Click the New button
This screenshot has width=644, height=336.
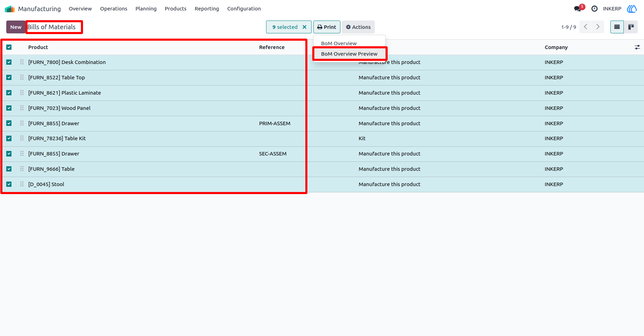[16, 27]
